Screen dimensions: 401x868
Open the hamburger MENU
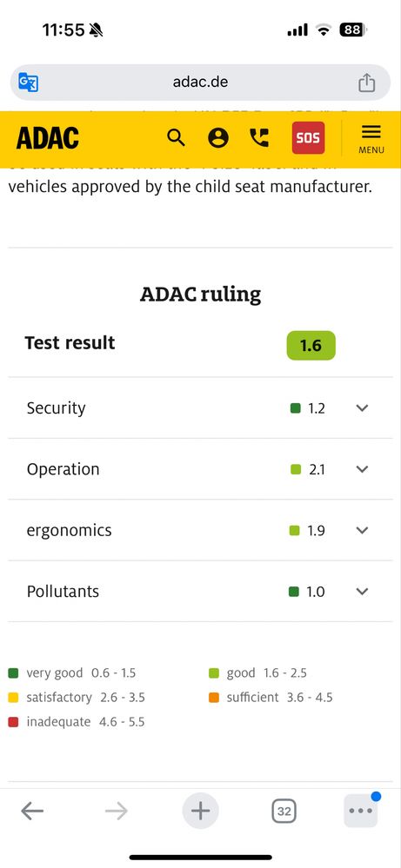[x=371, y=138]
